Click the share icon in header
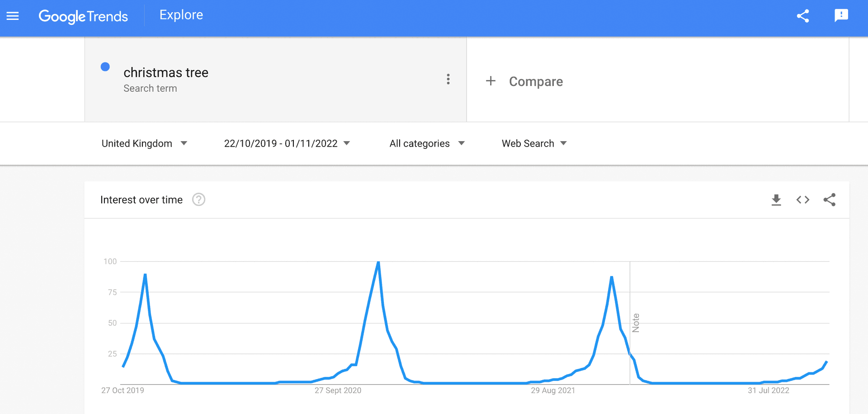 803,16
